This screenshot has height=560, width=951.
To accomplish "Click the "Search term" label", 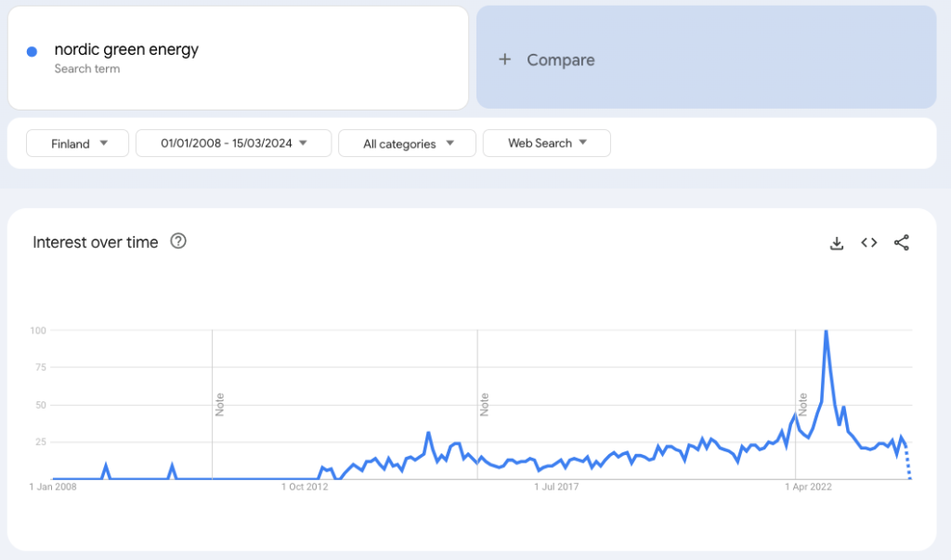I will [x=87, y=69].
